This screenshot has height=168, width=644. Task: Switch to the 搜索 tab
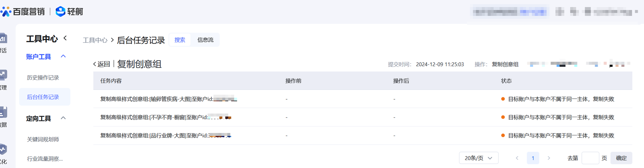(x=180, y=40)
